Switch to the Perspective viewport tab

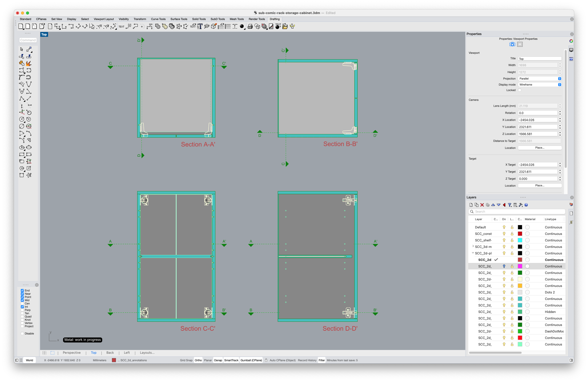(x=72, y=353)
